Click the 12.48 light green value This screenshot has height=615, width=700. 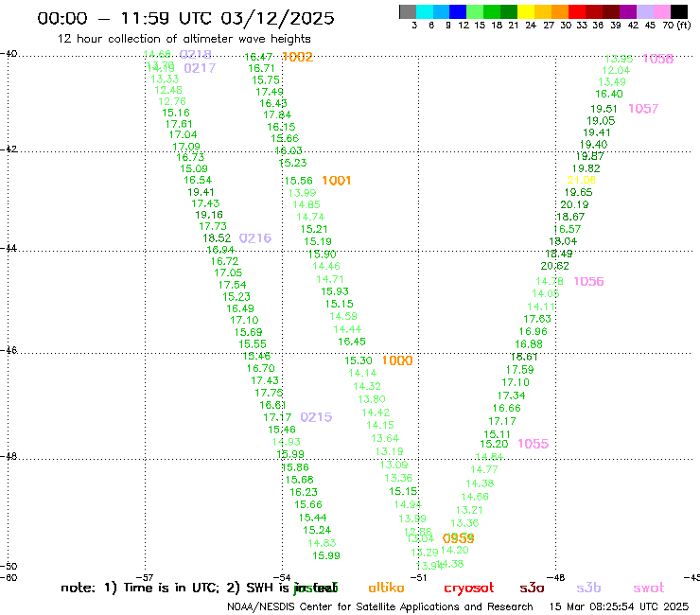(x=168, y=90)
